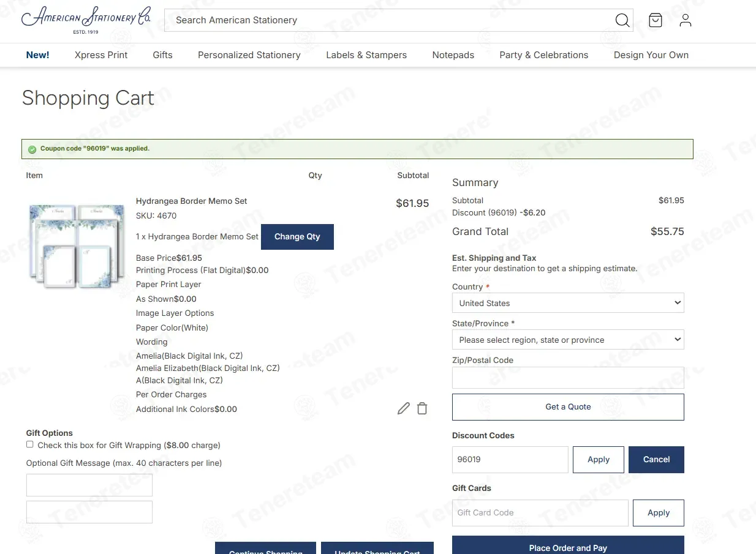Open the Country dropdown

[x=568, y=303]
